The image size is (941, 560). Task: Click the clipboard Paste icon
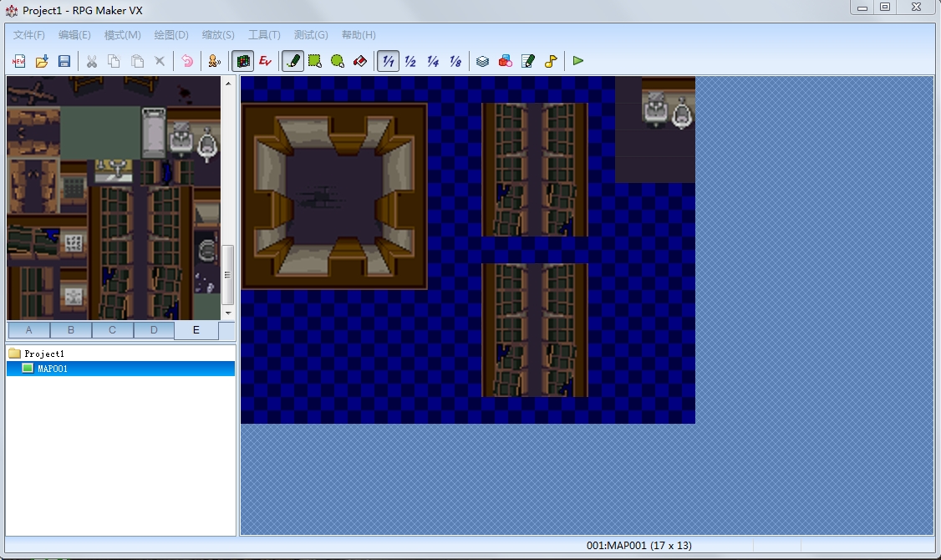click(x=137, y=61)
